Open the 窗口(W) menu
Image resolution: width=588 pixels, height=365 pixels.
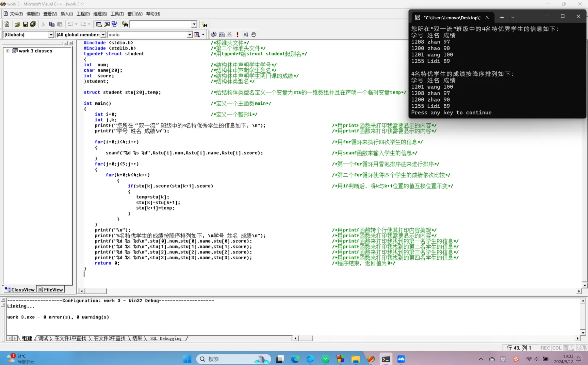135,14
